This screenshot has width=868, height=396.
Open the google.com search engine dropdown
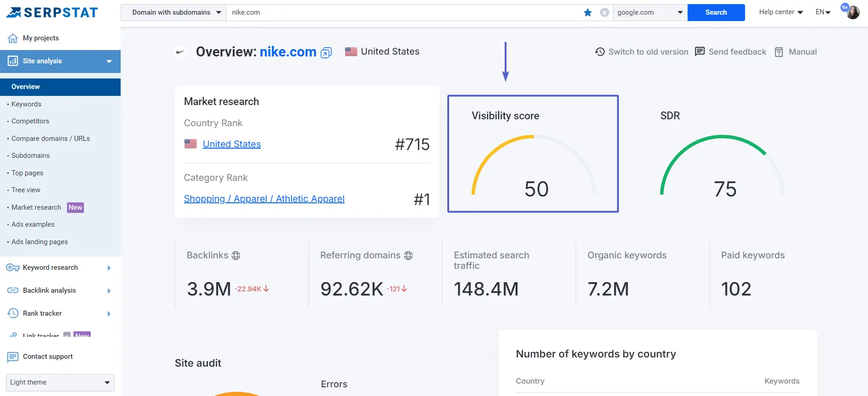click(650, 12)
